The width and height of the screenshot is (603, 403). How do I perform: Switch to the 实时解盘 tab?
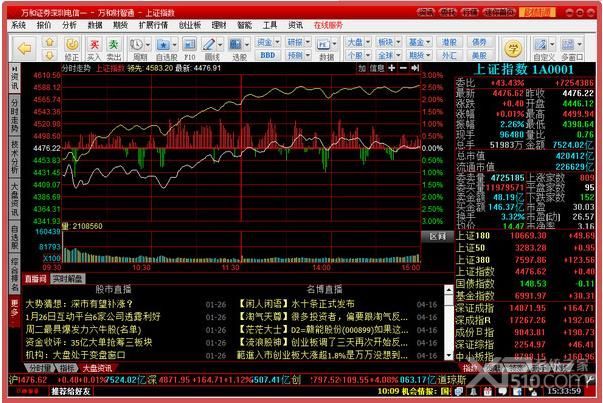click(x=67, y=279)
